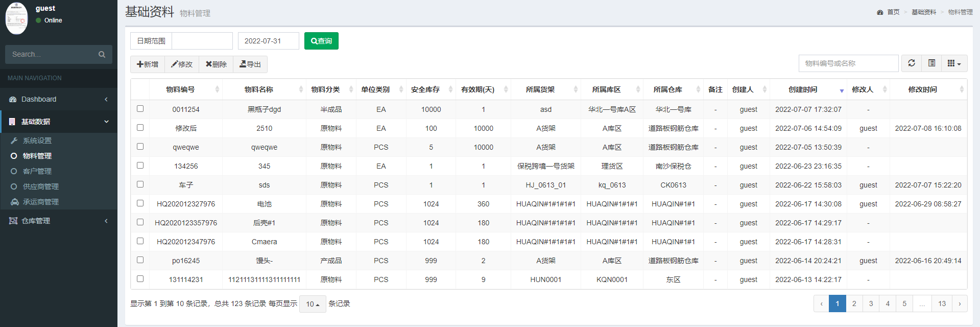The image size is (980, 327).
Task: Click the 修改 pencil button
Action: coord(182,64)
